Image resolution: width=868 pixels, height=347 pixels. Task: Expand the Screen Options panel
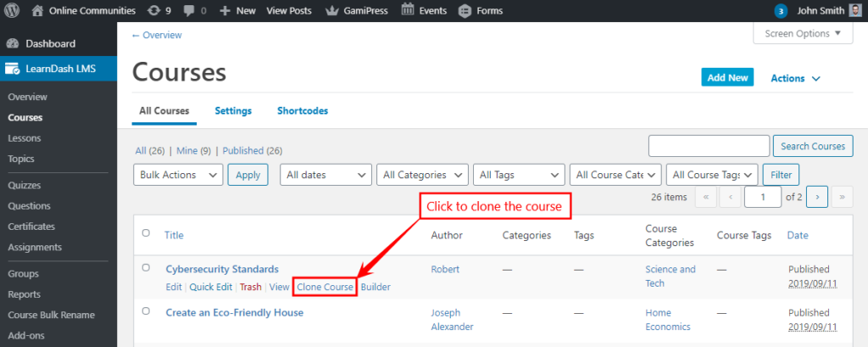803,33
